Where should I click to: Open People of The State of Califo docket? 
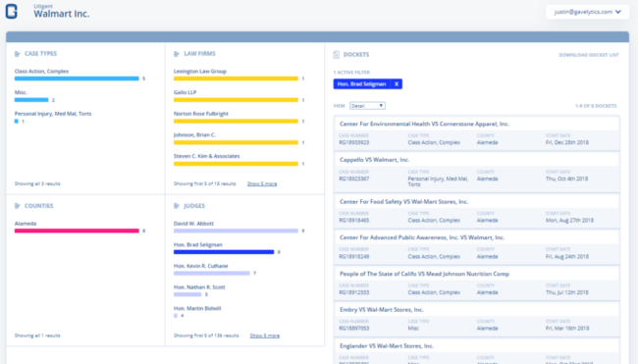[424, 274]
